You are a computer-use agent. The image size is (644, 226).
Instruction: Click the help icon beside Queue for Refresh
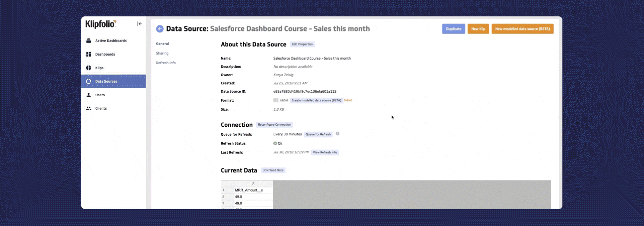(x=337, y=134)
